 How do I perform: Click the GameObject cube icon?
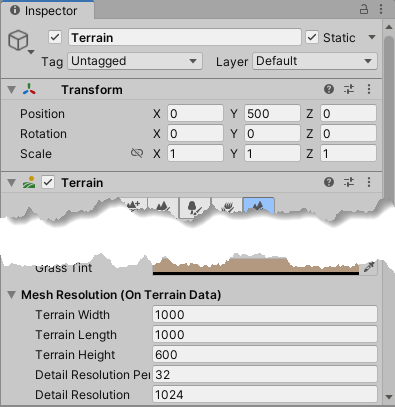pyautogui.click(x=18, y=40)
